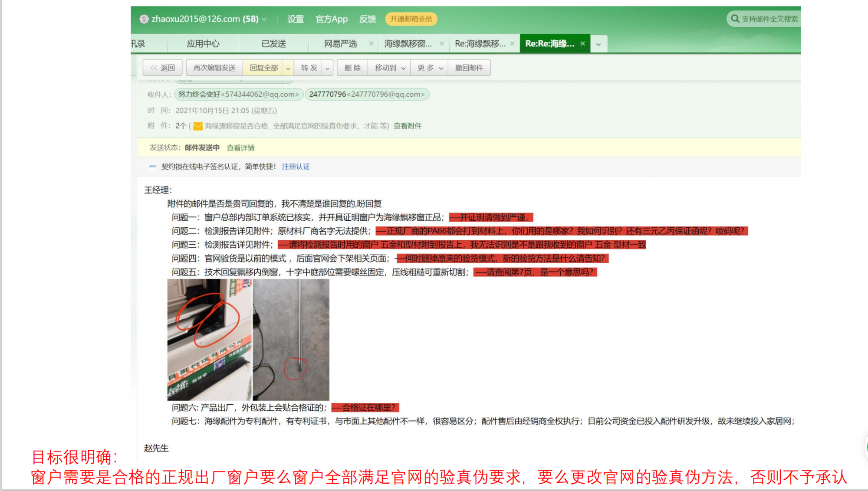Open the 回复全部 dropdown arrow
The height and width of the screenshot is (491, 868).
(x=288, y=68)
